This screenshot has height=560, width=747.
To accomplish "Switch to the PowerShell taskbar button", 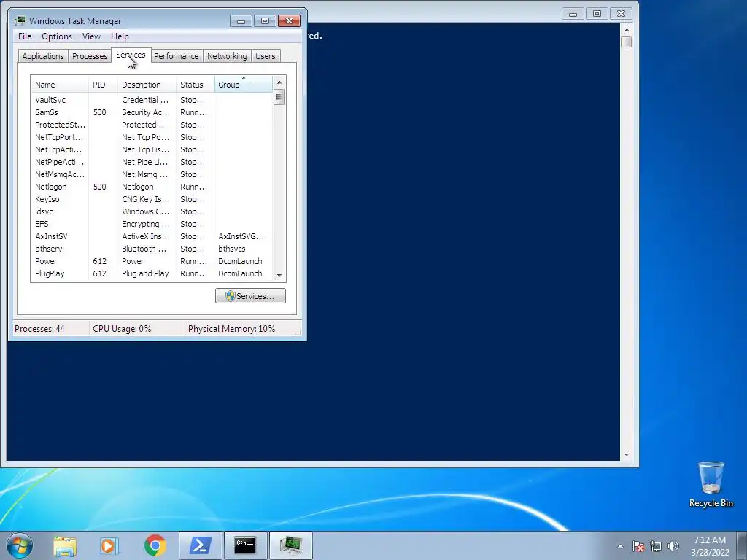I will pos(200,545).
